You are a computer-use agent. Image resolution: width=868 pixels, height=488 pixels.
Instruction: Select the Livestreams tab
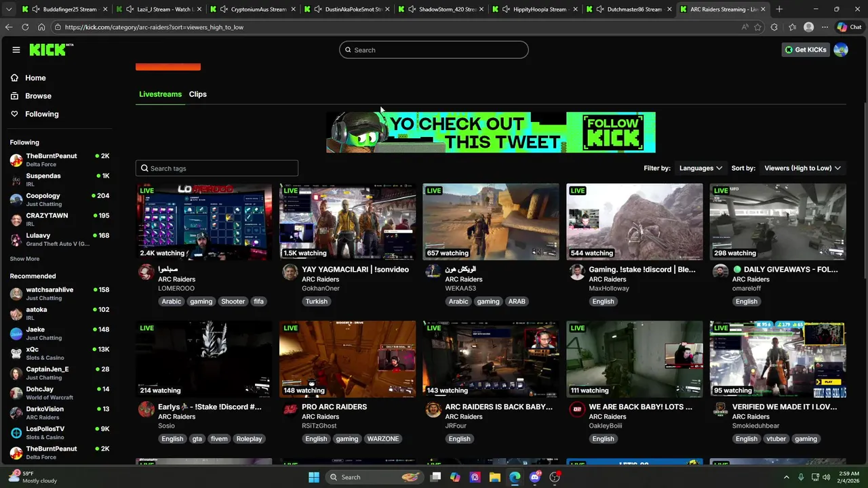tap(160, 94)
